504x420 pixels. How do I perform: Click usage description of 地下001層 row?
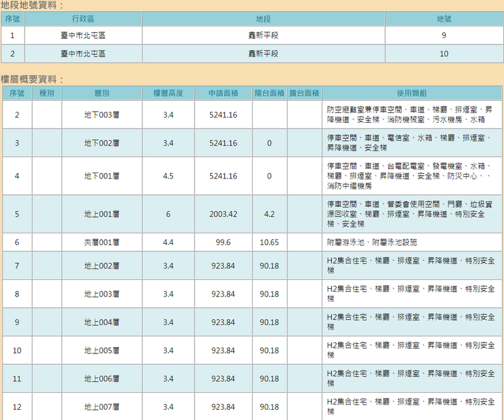(x=412, y=176)
